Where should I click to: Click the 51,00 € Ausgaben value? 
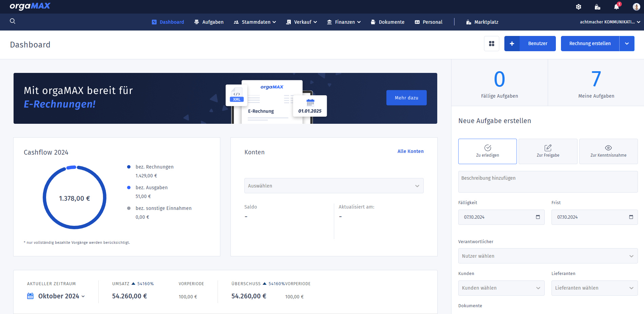143,196
